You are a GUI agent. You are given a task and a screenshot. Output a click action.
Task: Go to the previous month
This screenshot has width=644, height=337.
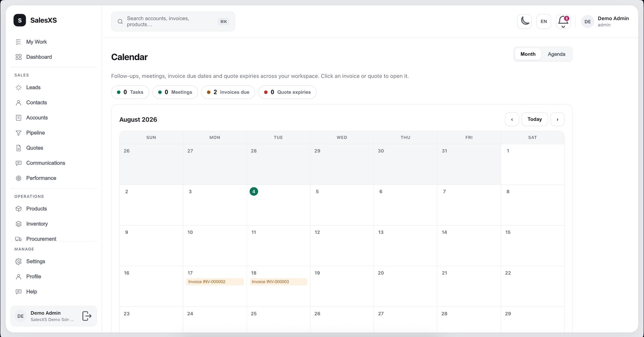[x=512, y=119]
